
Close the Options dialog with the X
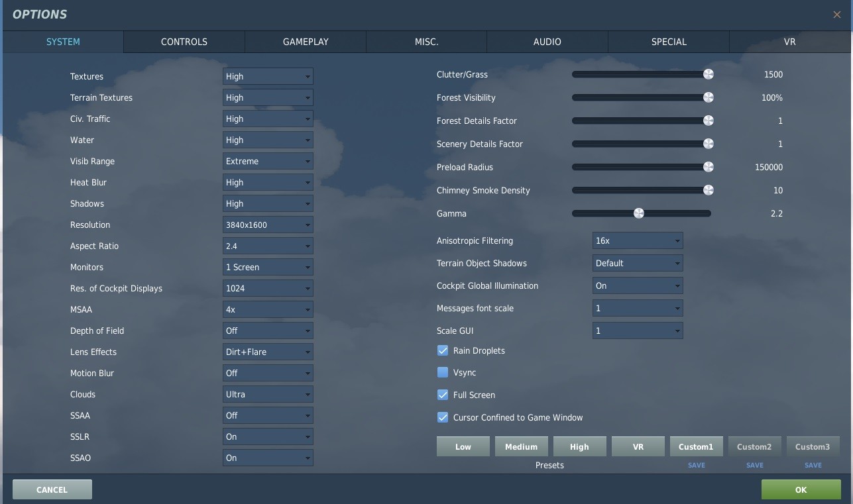coord(836,15)
